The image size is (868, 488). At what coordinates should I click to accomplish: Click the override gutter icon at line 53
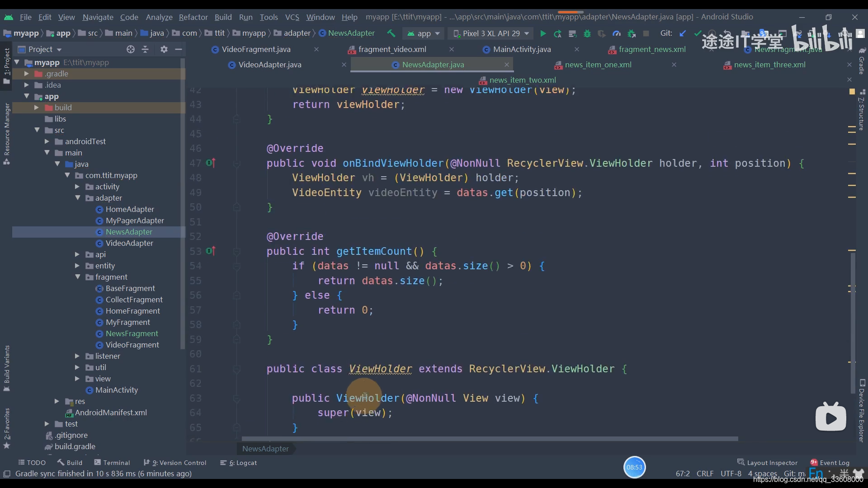point(211,251)
